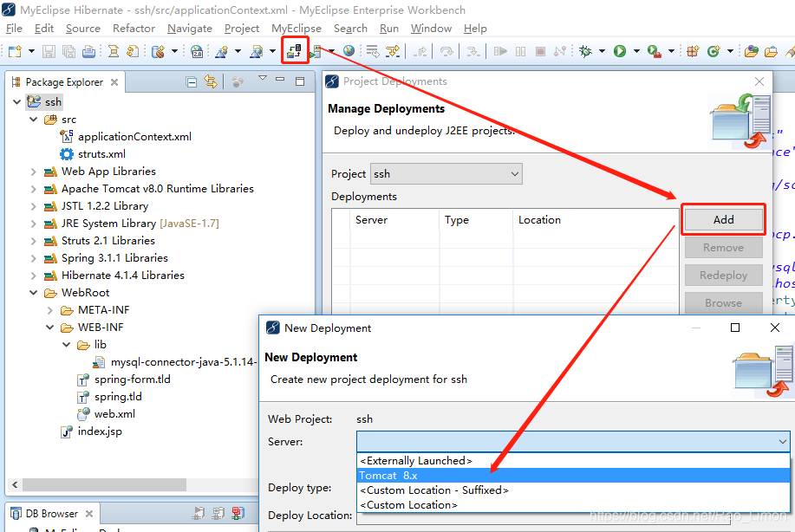Expand Apache Tomcat v8.0 Runtime Libraries

tap(34, 189)
